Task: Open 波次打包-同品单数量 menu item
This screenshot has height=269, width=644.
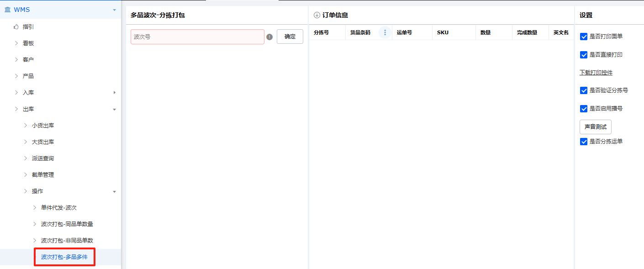Action: 67,224
